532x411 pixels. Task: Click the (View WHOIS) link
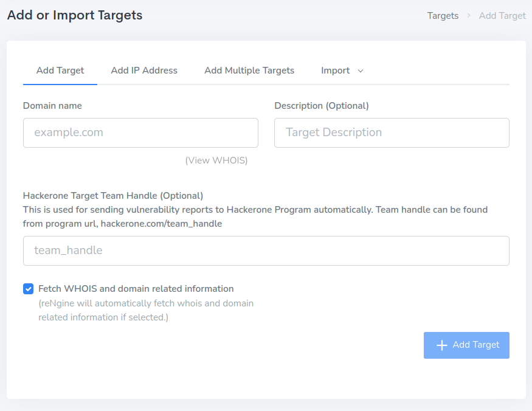(x=216, y=161)
